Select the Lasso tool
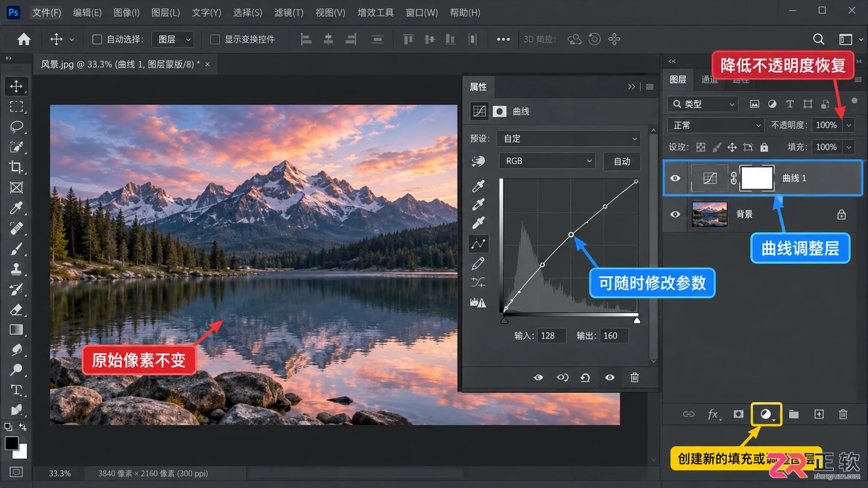 click(x=16, y=127)
